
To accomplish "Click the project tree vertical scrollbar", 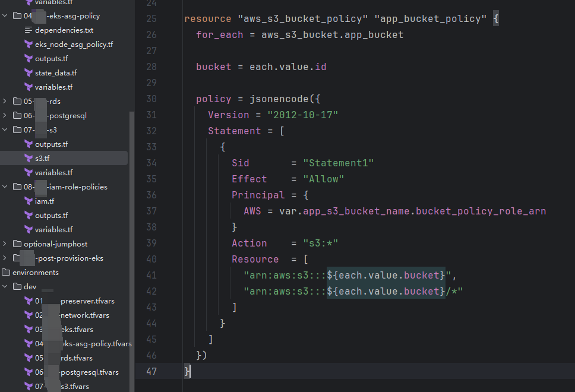I will pyautogui.click(x=132, y=252).
